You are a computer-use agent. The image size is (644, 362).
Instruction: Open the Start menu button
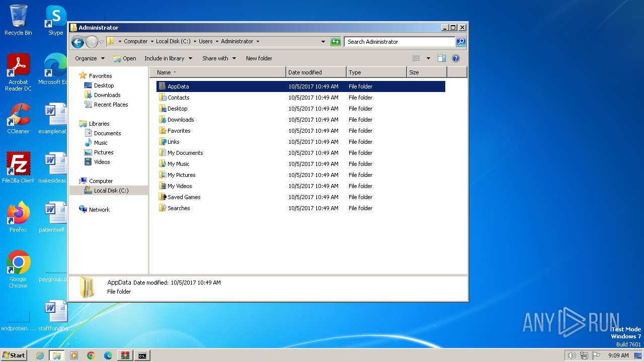(x=14, y=355)
